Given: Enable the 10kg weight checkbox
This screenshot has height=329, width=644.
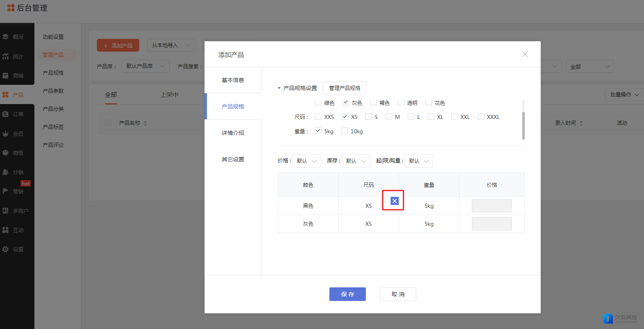Looking at the screenshot, I should tap(345, 131).
